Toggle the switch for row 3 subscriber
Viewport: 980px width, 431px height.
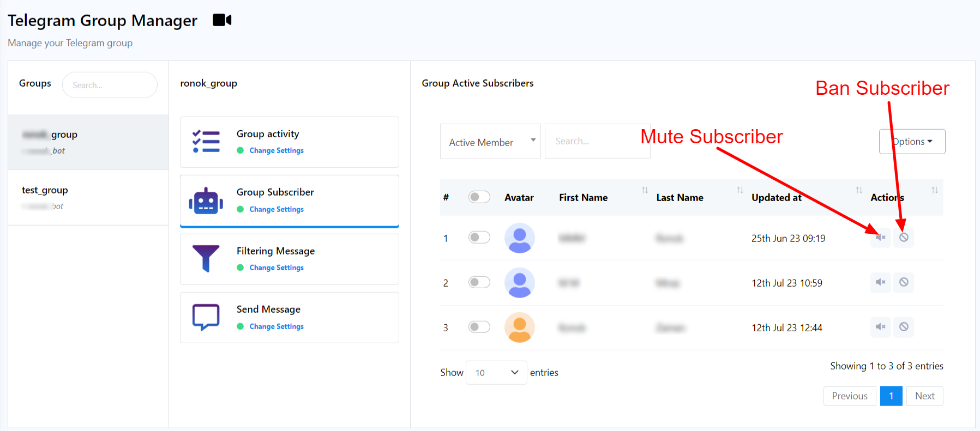tap(479, 327)
